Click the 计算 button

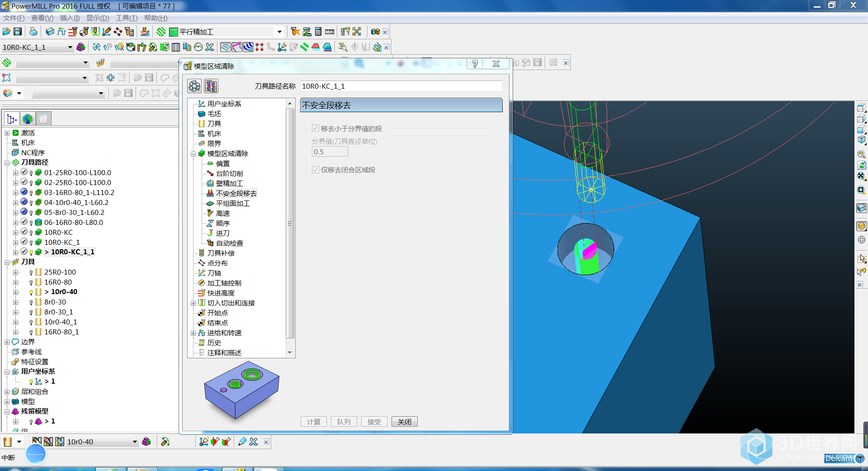click(x=314, y=422)
